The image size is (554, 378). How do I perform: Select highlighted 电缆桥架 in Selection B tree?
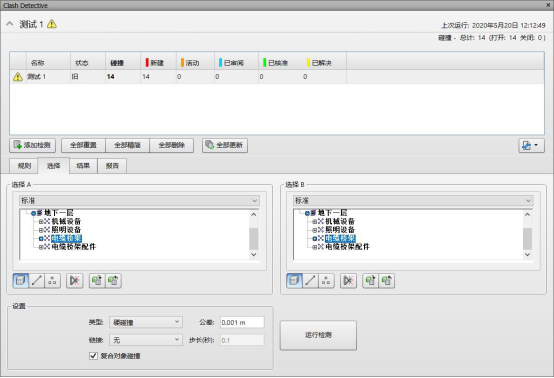click(340, 238)
